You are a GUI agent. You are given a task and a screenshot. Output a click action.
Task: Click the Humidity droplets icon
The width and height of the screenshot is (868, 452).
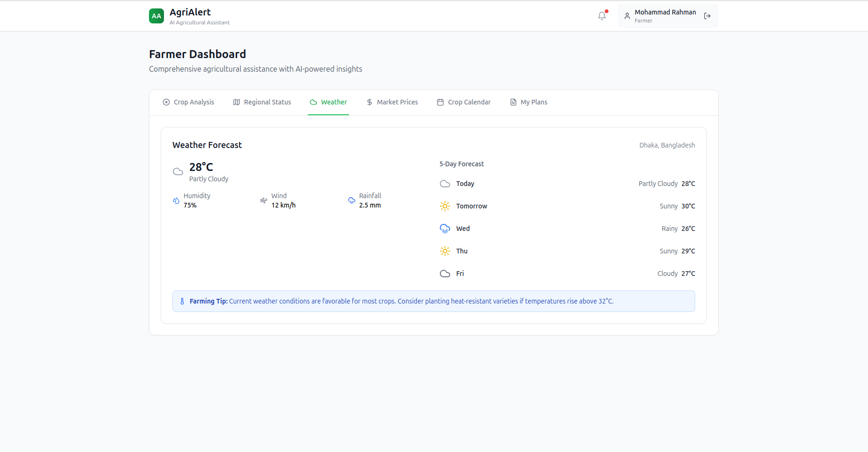pos(176,200)
